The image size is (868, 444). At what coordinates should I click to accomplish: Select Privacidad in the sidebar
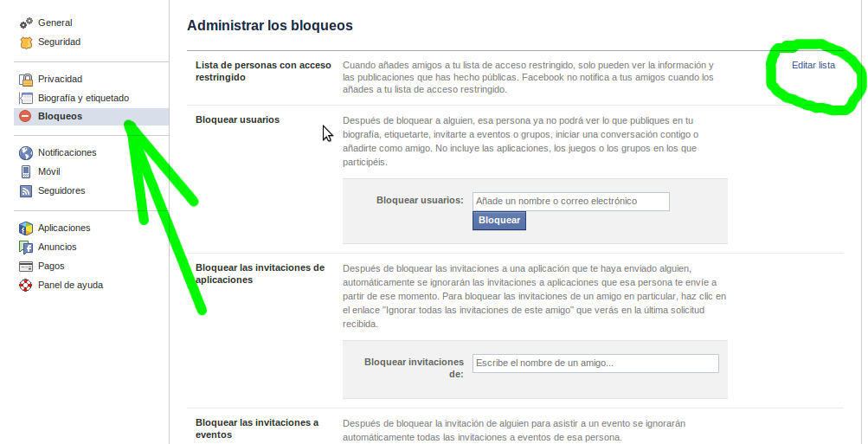pyautogui.click(x=60, y=80)
